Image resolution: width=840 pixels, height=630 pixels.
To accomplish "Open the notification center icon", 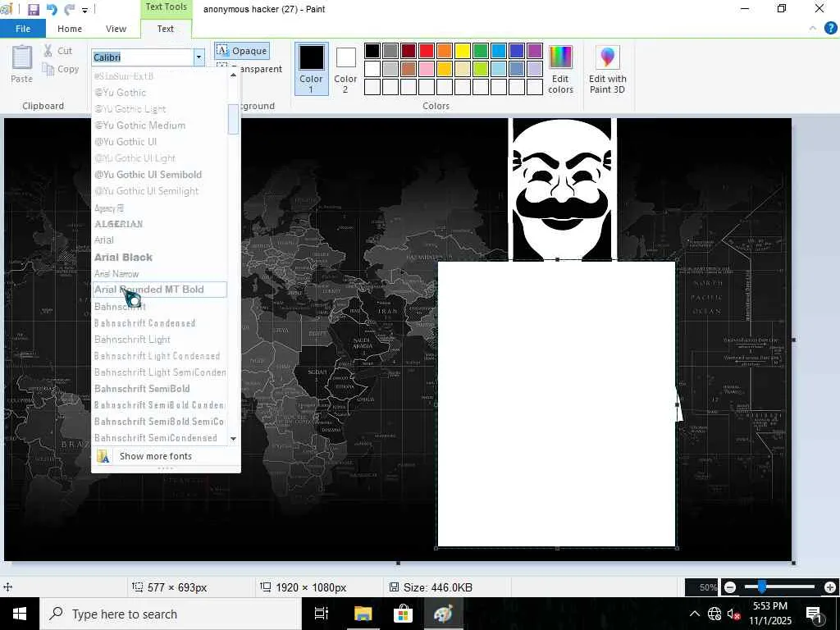I will (814, 614).
